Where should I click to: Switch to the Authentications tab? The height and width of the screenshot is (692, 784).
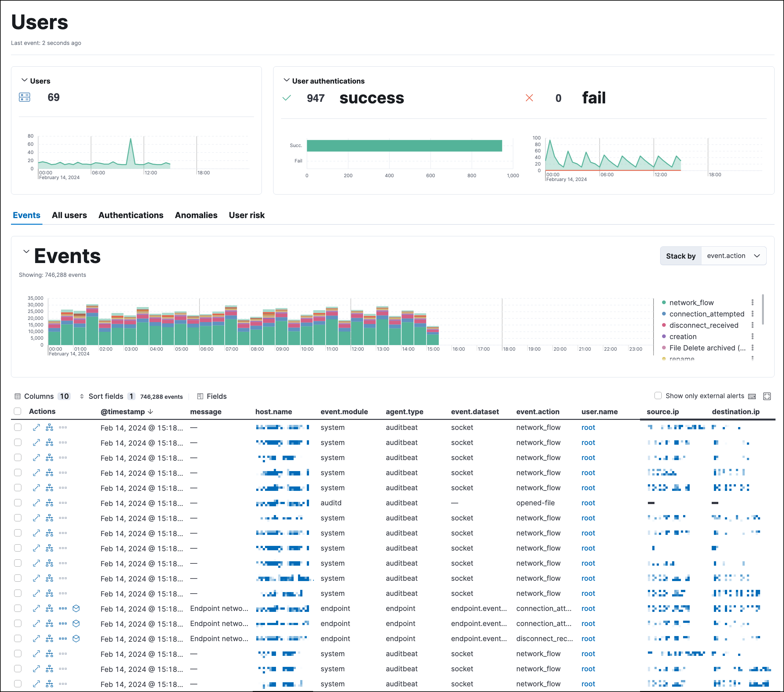click(131, 215)
